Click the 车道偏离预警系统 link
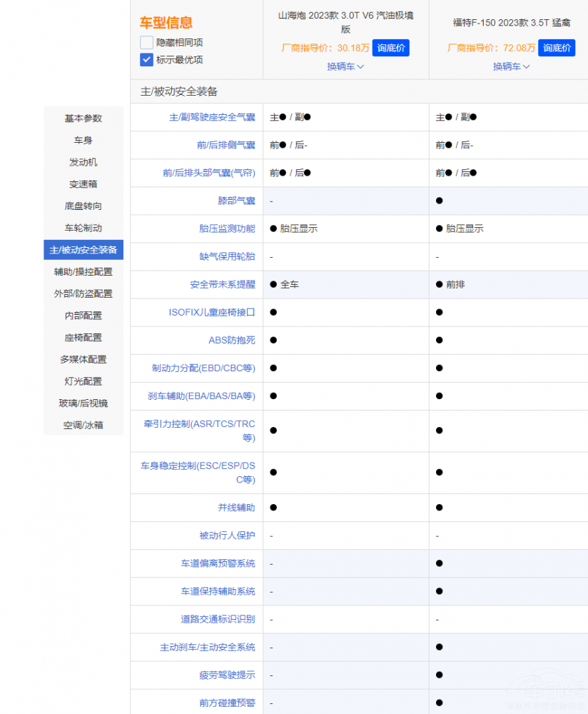 218,563
